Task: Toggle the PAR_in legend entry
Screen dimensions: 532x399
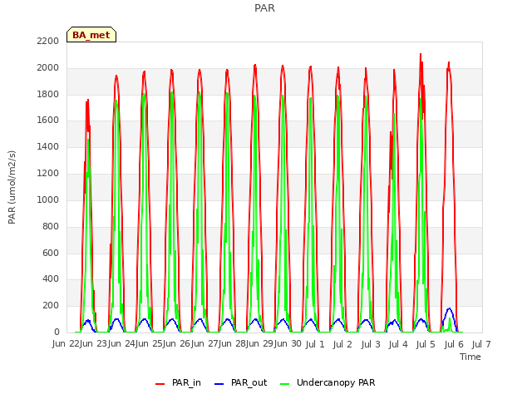Action: coord(178,382)
